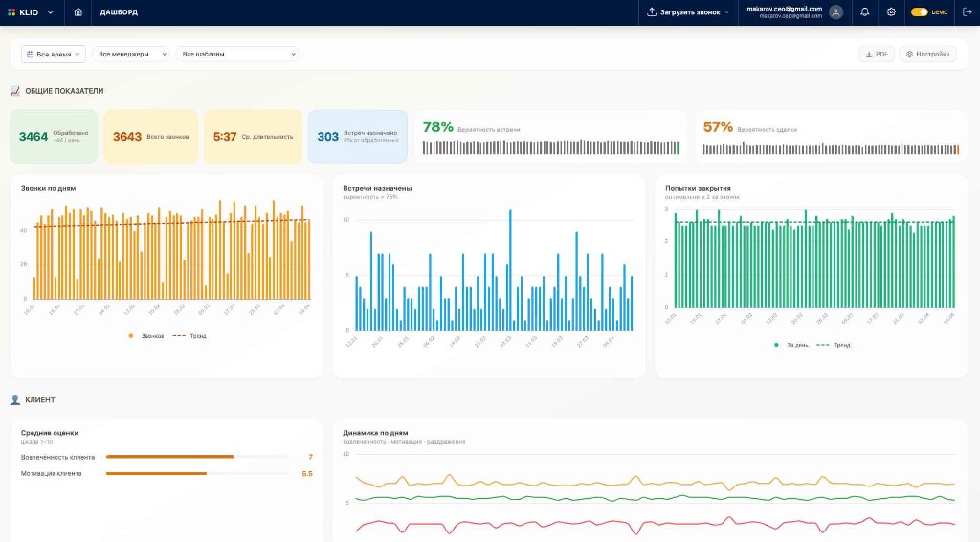Expand the Все время date filter

pyautogui.click(x=54, y=55)
